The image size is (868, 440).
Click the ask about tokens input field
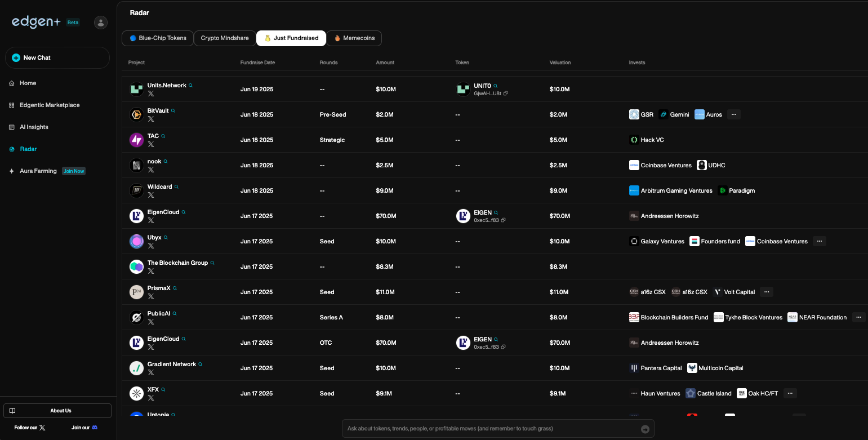[x=490, y=429]
